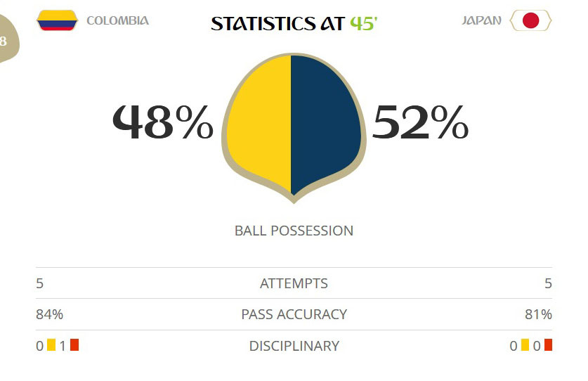This screenshot has height=381, width=588.
Task: Select the COLOMBIA team name
Action: tap(117, 20)
